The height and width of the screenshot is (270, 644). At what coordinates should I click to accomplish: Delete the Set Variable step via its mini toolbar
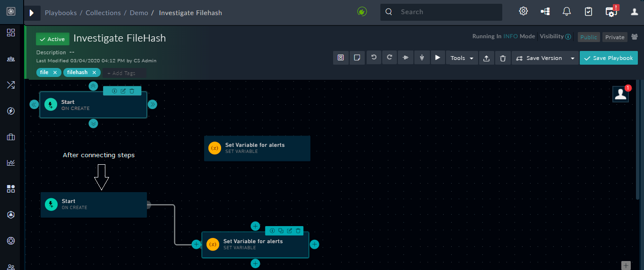point(299,231)
